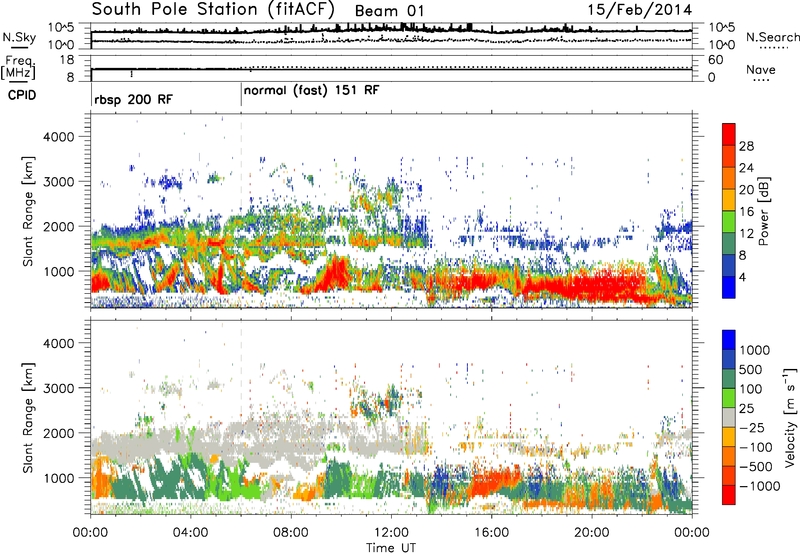
Task: Click the '08:00' time tick label
Action: pos(291,533)
